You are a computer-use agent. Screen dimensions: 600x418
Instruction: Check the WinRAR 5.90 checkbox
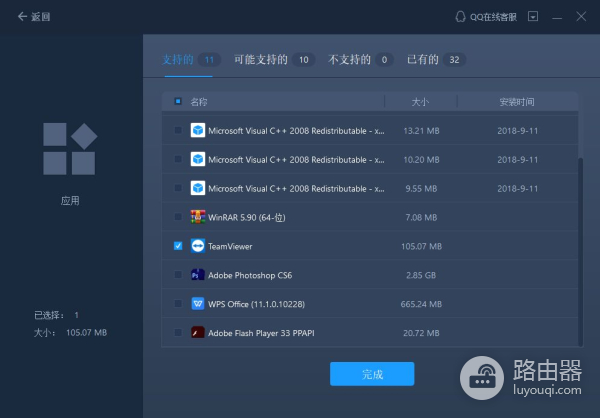click(x=178, y=217)
